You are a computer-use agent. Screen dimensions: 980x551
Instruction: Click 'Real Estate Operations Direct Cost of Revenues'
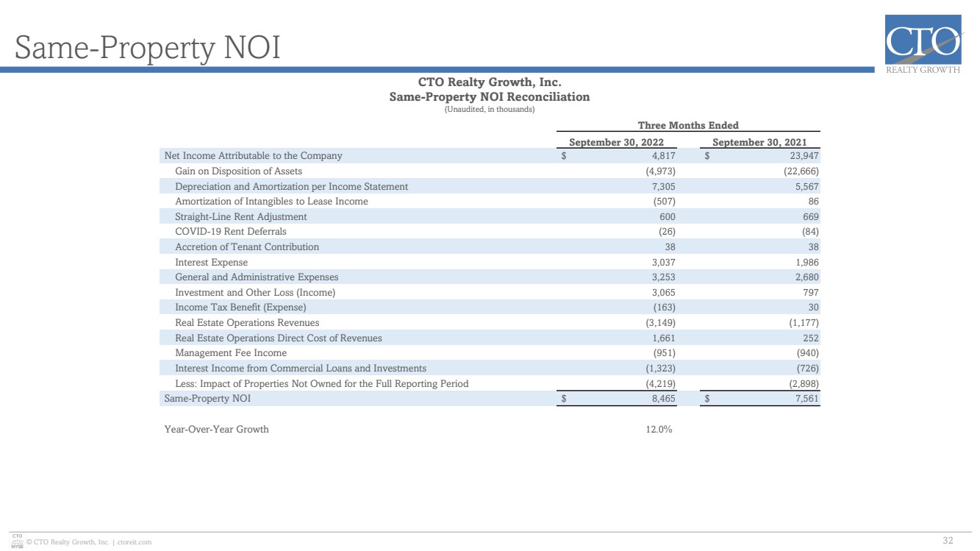tap(279, 338)
